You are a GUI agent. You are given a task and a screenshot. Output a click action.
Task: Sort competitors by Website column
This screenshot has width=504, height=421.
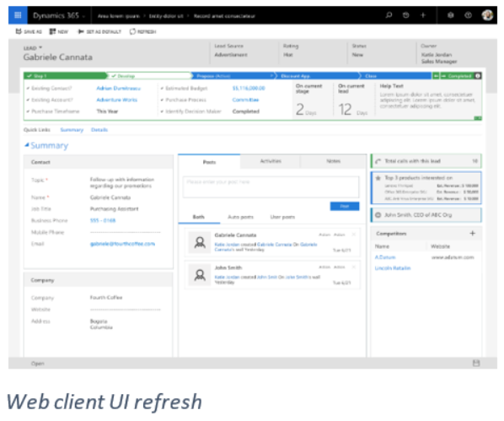tap(440, 246)
